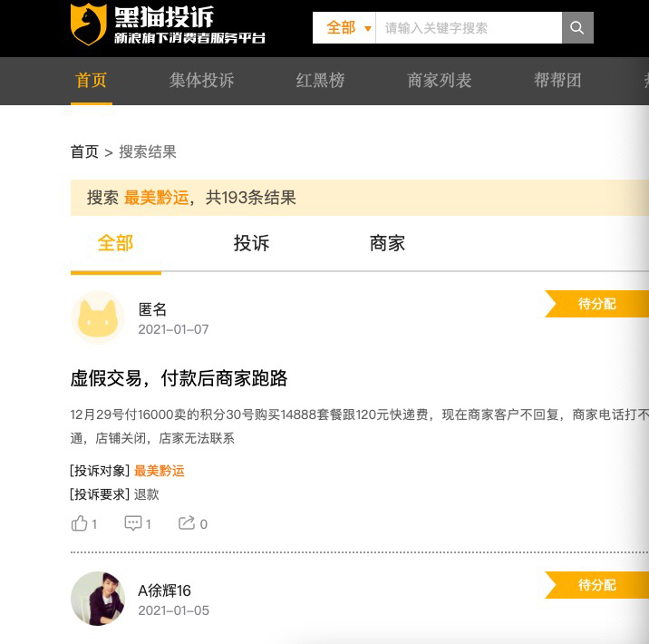Click the 黑猫投诉 shield logo
Screen dimensions: 649x644
click(88, 24)
